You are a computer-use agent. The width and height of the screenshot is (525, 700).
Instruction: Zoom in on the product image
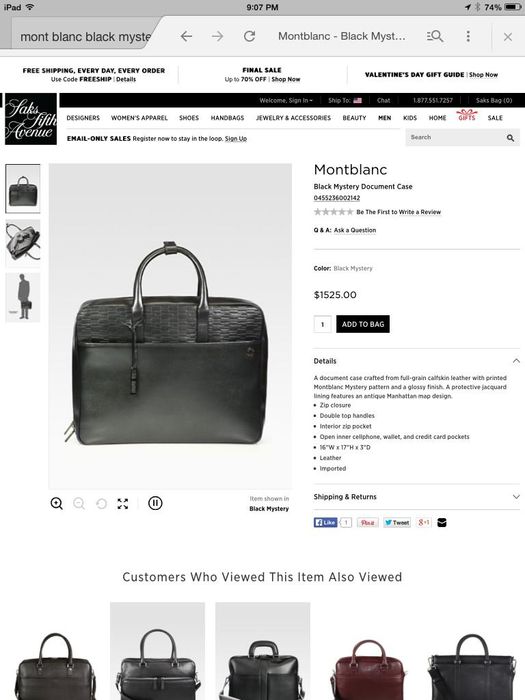57,504
